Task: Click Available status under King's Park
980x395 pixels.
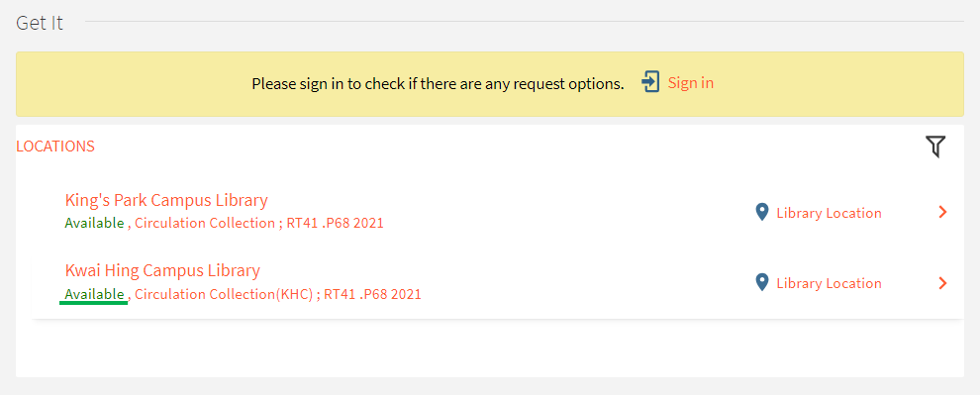Action: coord(94,223)
